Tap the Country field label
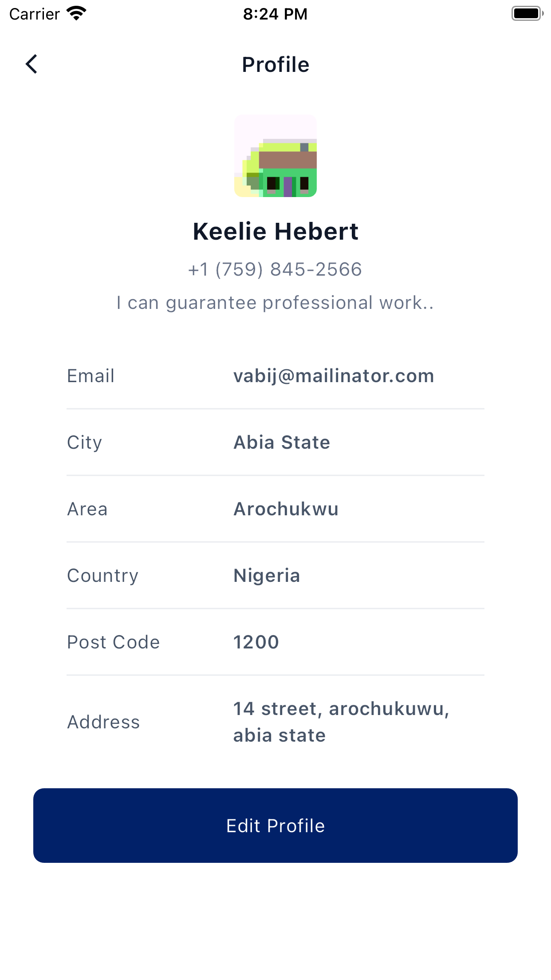551x980 pixels. coord(103,576)
